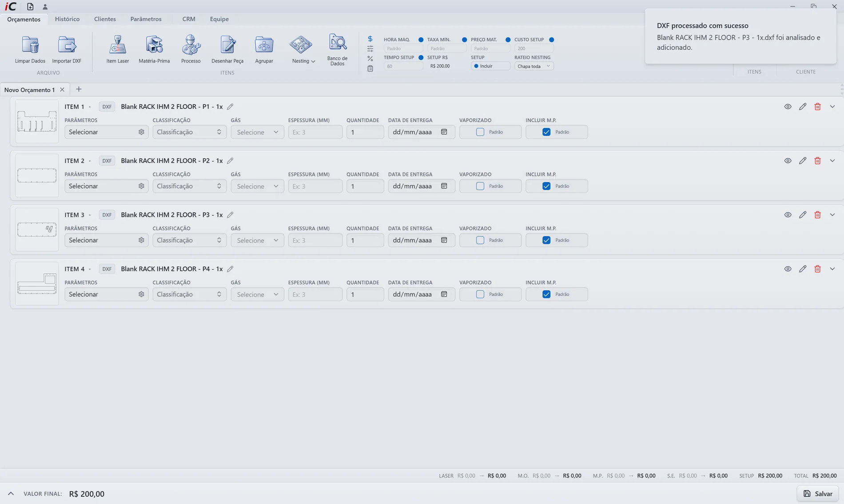Expand the Valor Final summary panel
This screenshot has height=504, width=844.
coord(11,494)
